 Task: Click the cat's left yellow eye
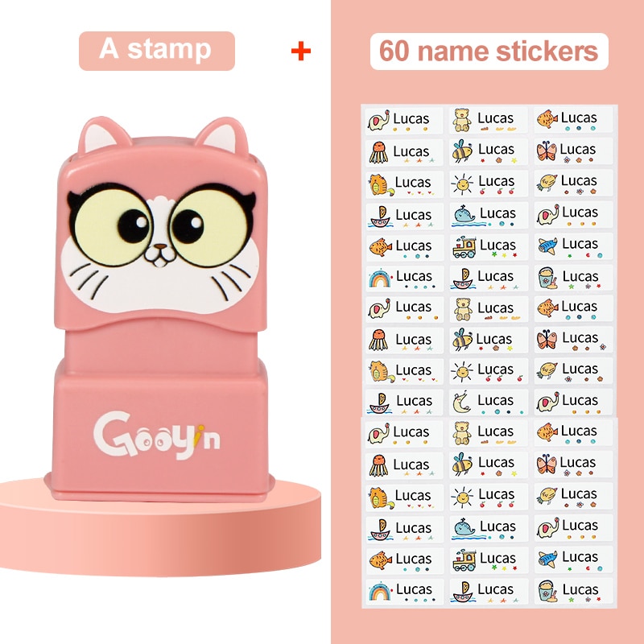(x=112, y=225)
